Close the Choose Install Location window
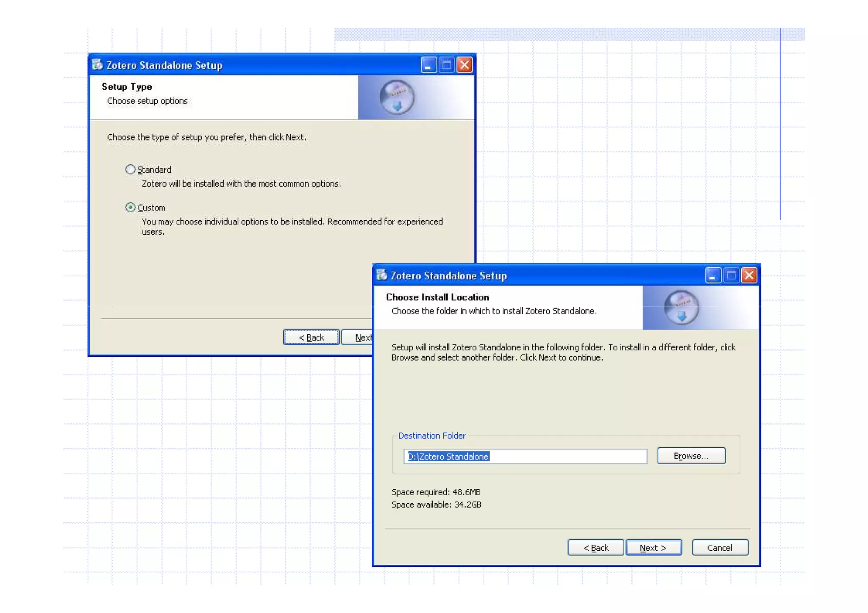 pyautogui.click(x=749, y=275)
